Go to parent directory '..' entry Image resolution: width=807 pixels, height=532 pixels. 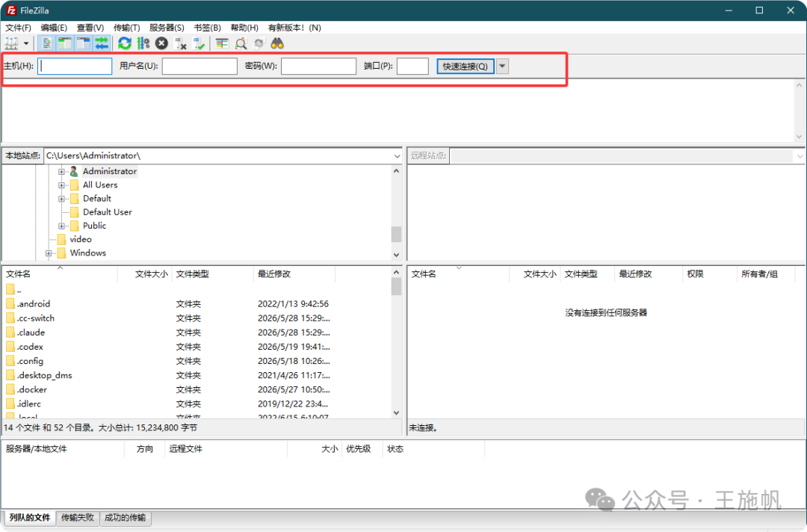(x=197, y=290)
